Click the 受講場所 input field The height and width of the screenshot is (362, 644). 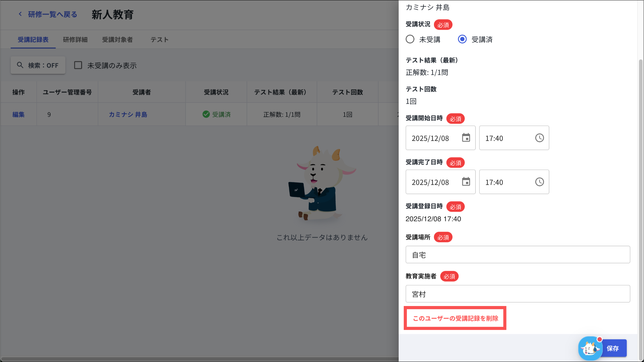coord(518,255)
